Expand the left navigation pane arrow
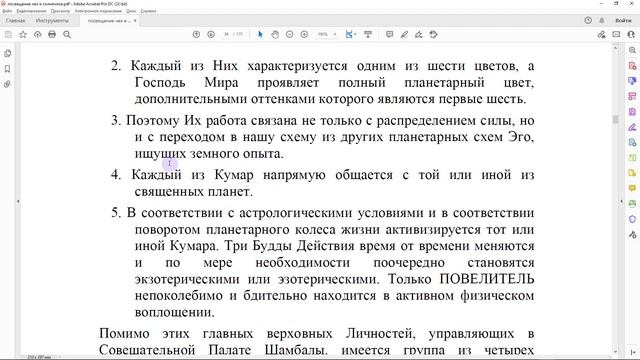The width and height of the screenshot is (640, 360). pos(18,201)
